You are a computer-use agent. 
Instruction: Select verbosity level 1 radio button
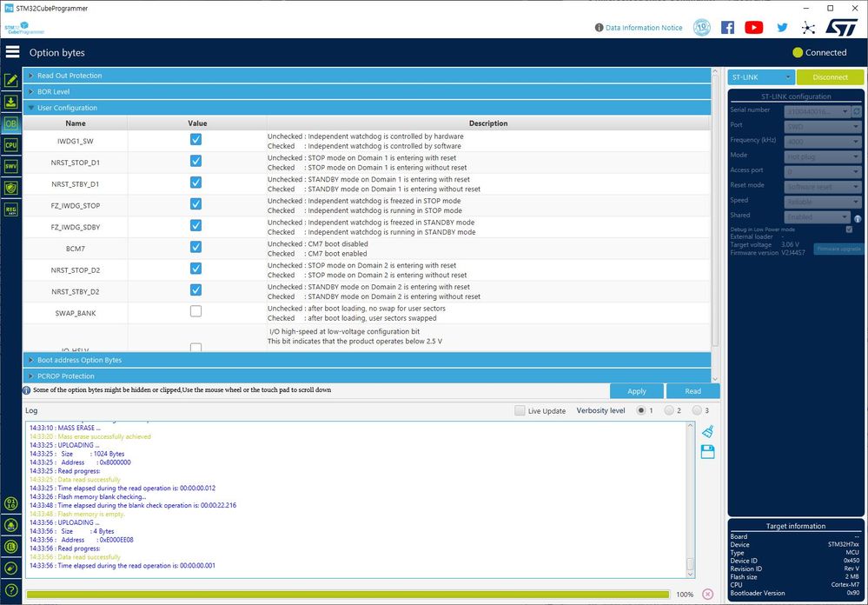pyautogui.click(x=641, y=410)
